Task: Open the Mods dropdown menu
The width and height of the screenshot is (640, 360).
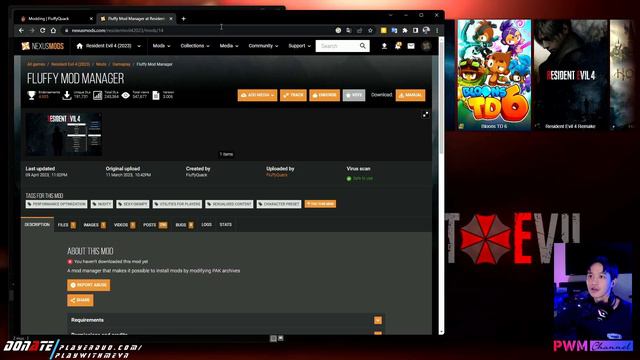Action: click(162, 46)
